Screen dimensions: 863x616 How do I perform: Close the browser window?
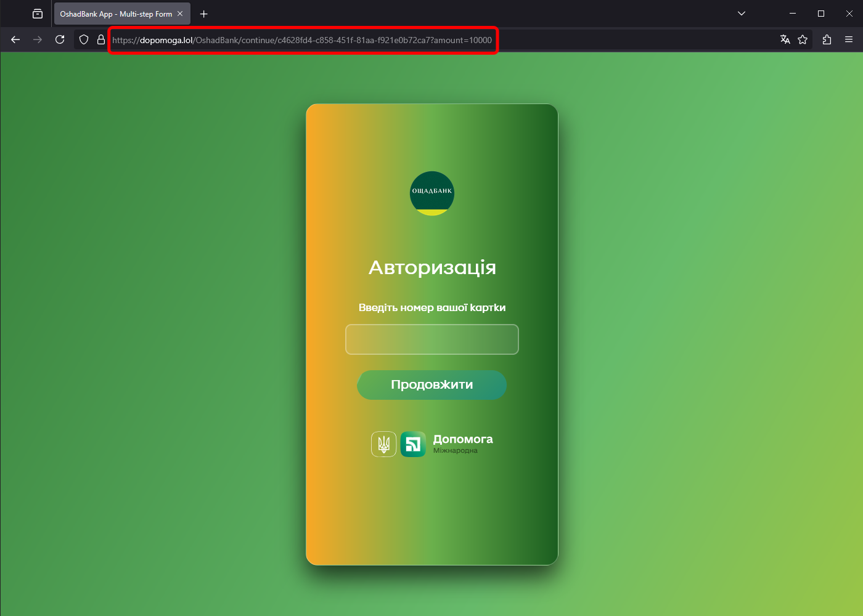[849, 14]
